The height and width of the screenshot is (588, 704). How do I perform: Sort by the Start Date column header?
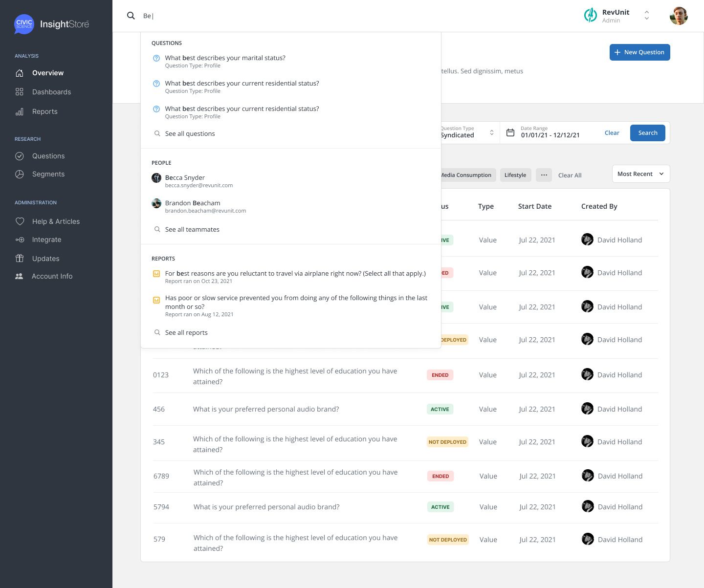click(x=535, y=206)
